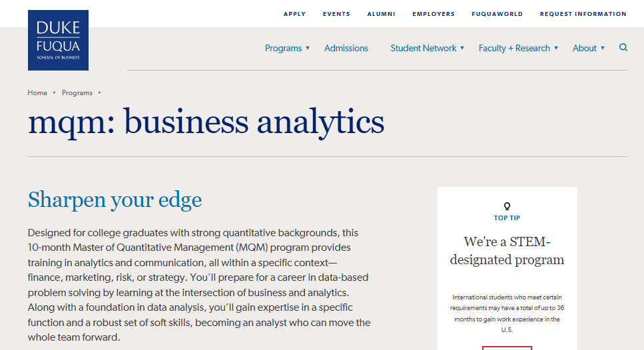This screenshot has height=350, width=644.
Task: Go to the EVENTS link
Action: [336, 14]
